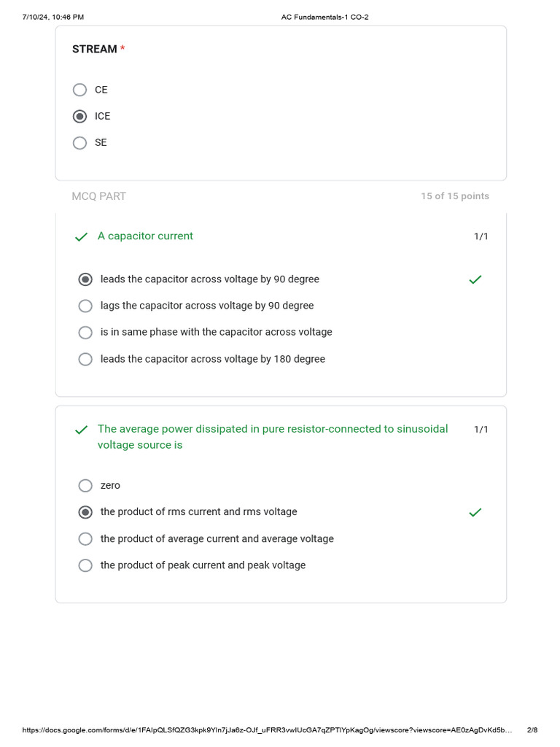Select the 'zero' answer option

pyautogui.click(x=85, y=485)
